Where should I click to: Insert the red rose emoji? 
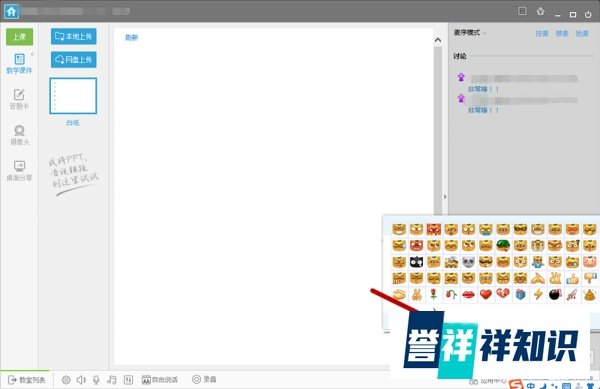click(434, 295)
